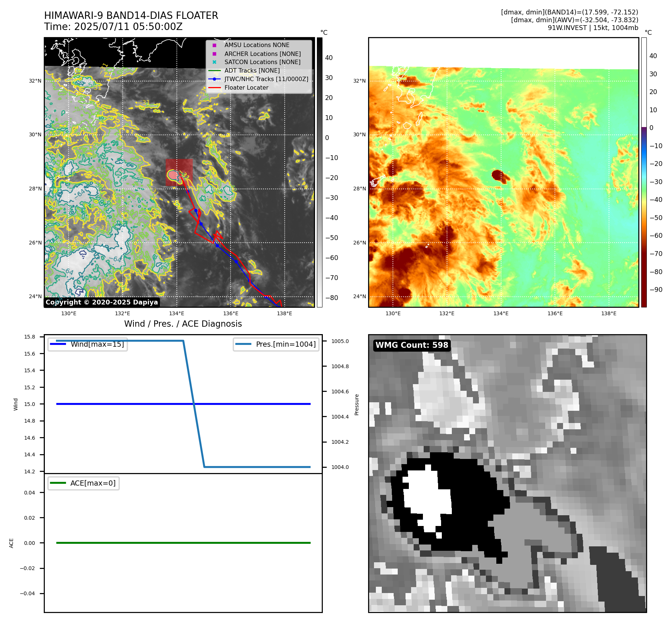Viewport: 672px width, 626px height.
Task: Click the pink storm center blob in the red box
Action: click(x=173, y=174)
